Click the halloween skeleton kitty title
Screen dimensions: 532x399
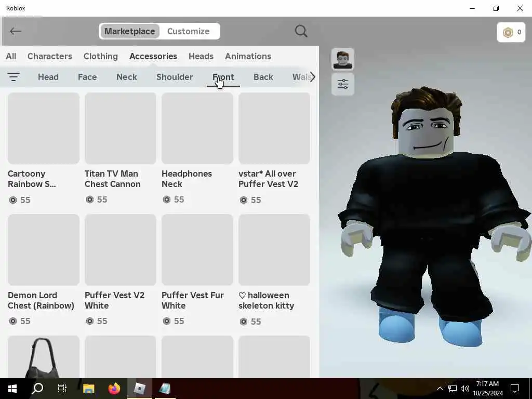tap(267, 300)
